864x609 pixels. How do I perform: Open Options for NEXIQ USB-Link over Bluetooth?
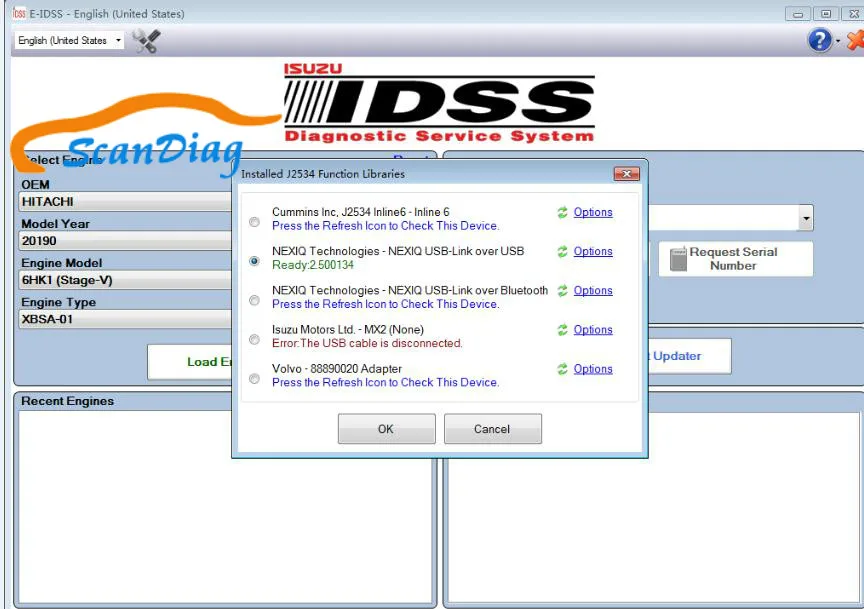(x=593, y=290)
